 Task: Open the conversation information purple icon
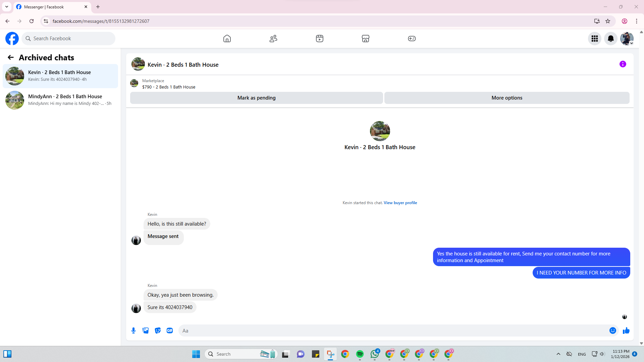point(623,64)
